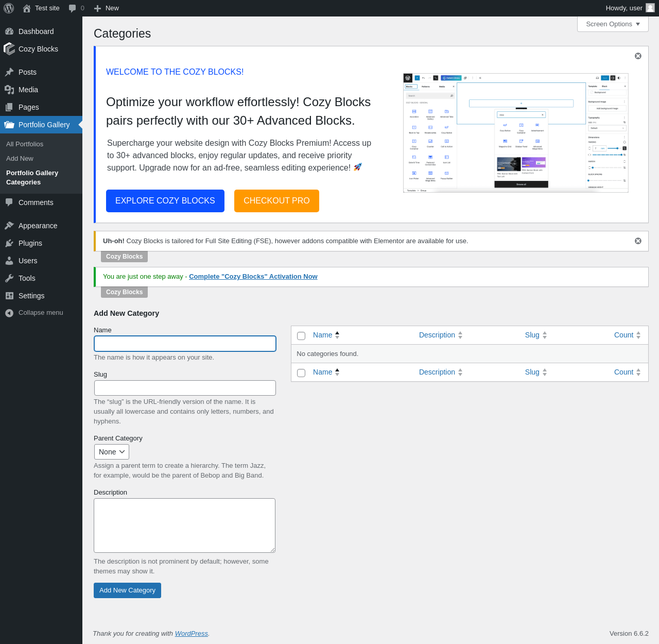The image size is (659, 644).
Task: Sort by Name arrows in table header
Action: [337, 335]
